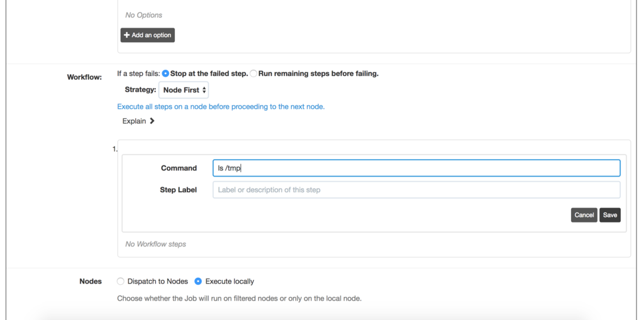Click the chevron arrow beside Explain
This screenshot has height=320, width=644.
(152, 121)
